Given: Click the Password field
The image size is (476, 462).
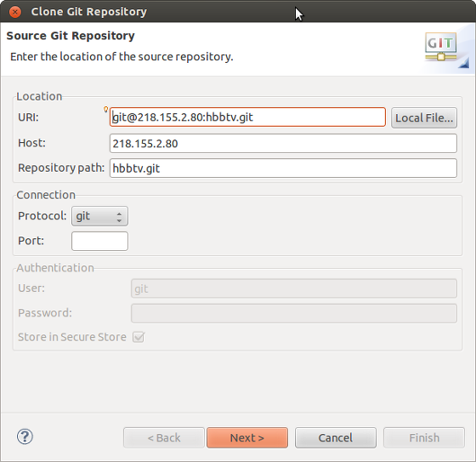Looking at the screenshot, I should pos(294,313).
